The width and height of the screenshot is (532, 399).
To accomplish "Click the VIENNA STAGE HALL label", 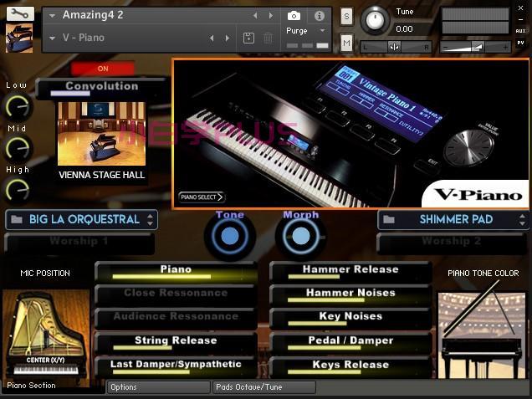I will click(x=102, y=175).
